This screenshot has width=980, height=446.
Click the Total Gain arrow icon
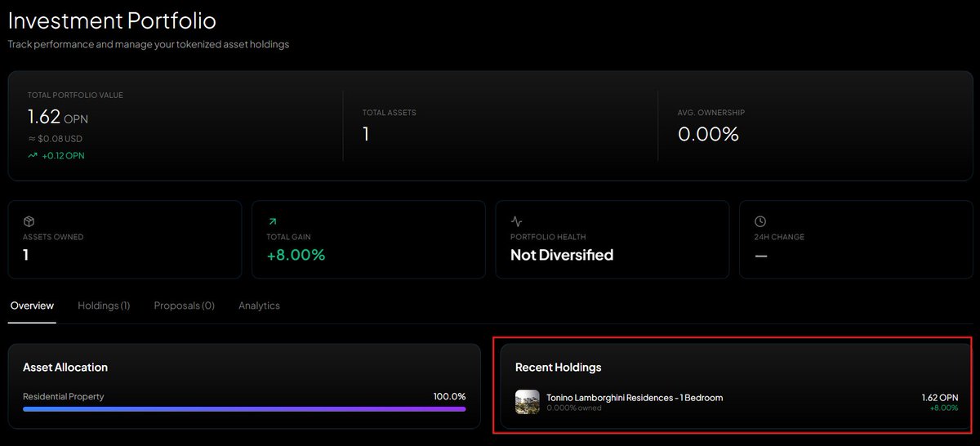272,221
